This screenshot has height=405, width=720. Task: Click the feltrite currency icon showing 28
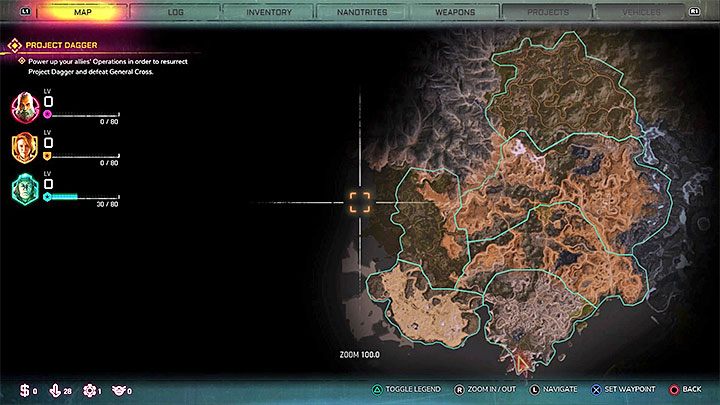[55, 390]
